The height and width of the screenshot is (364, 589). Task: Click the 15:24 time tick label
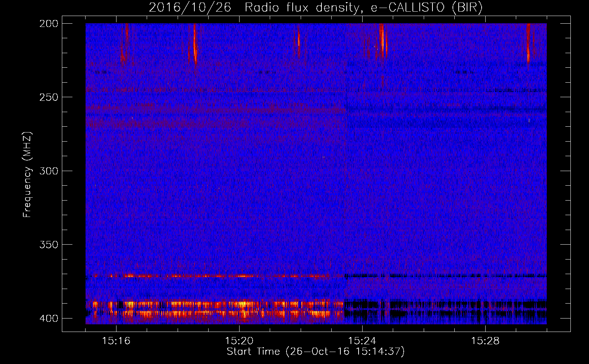(362, 341)
